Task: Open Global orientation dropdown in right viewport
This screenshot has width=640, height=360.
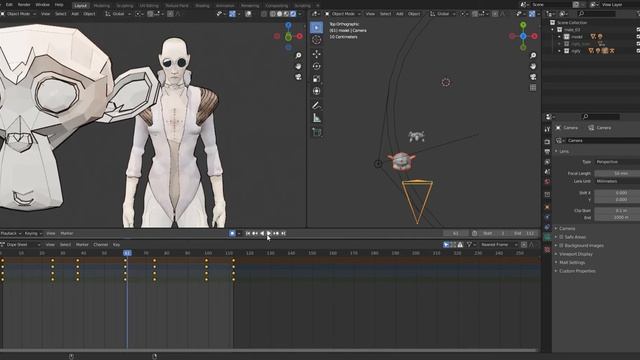Action: 442,14
